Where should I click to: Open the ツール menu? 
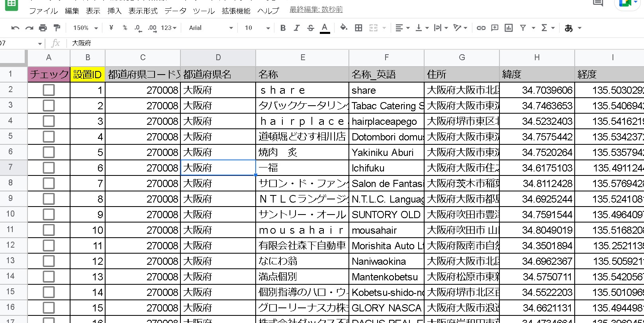pos(204,11)
